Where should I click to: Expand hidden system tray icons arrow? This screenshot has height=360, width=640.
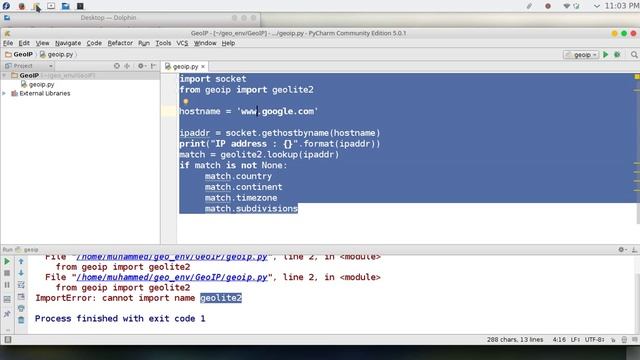597,6
